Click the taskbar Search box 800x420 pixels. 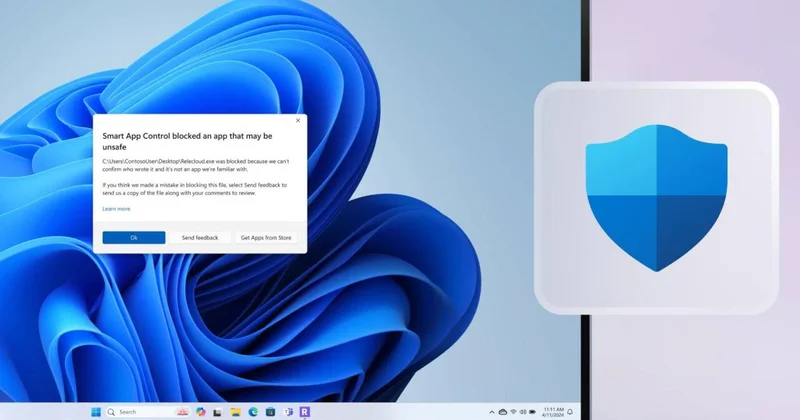[x=148, y=412]
